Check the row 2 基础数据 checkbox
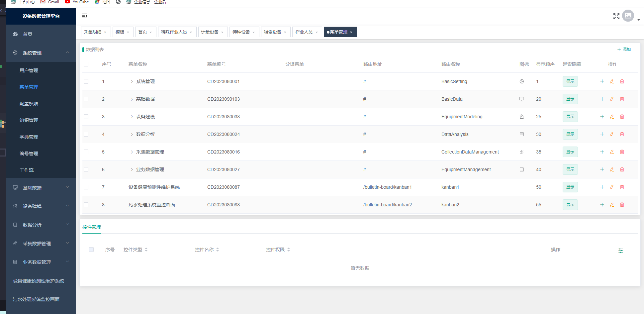The image size is (644, 314). pos(86,99)
